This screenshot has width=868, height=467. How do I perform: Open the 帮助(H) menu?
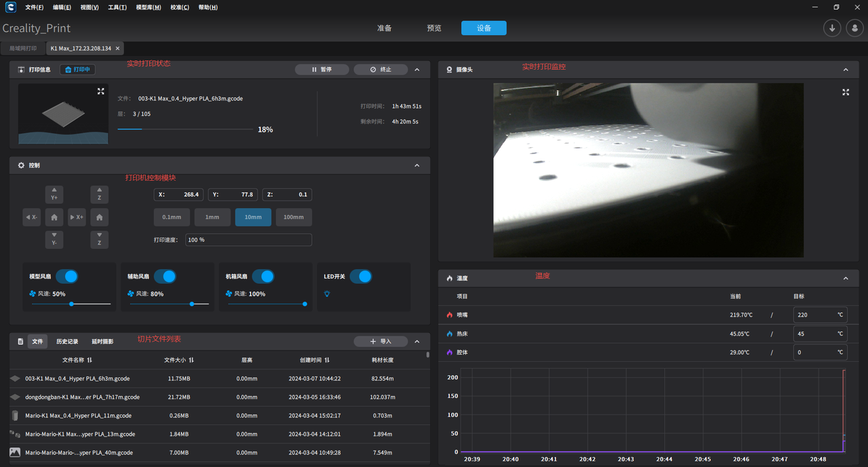(x=208, y=7)
